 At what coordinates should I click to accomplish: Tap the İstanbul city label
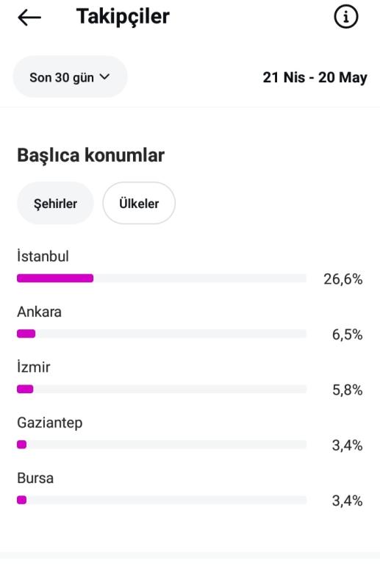pos(43,256)
